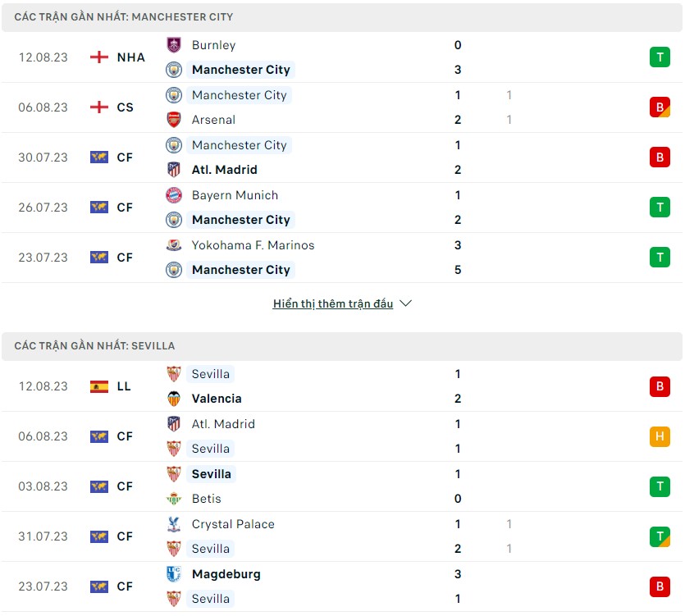Click the Spain flag next to LL
Viewport: 685px width, 616px height.
(99, 386)
